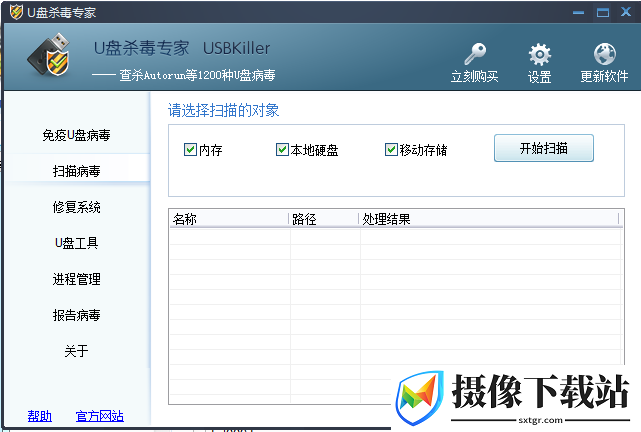Click the U盘杀毒专家 USBKiller header title
The height and width of the screenshot is (432, 641).
[182, 48]
